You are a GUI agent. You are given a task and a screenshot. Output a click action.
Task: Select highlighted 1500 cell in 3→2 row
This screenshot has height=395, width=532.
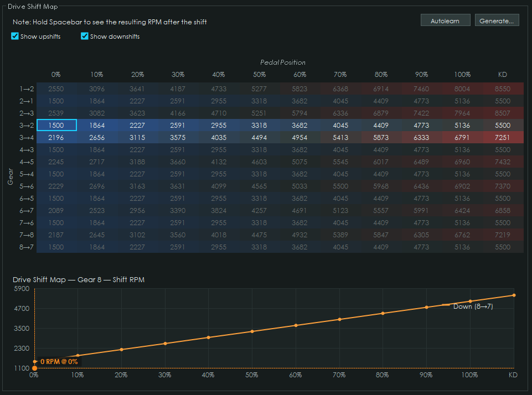pos(56,125)
